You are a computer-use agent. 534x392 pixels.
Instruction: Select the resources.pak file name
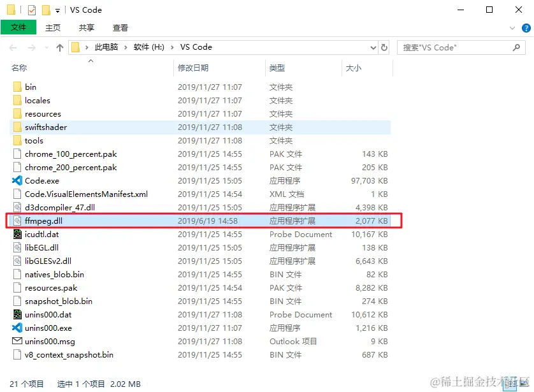(x=51, y=287)
